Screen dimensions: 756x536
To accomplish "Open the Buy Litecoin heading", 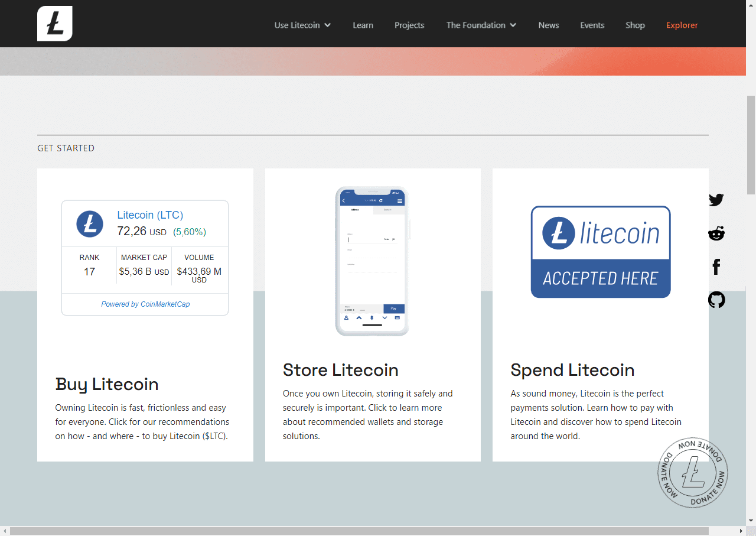I will (x=107, y=384).
